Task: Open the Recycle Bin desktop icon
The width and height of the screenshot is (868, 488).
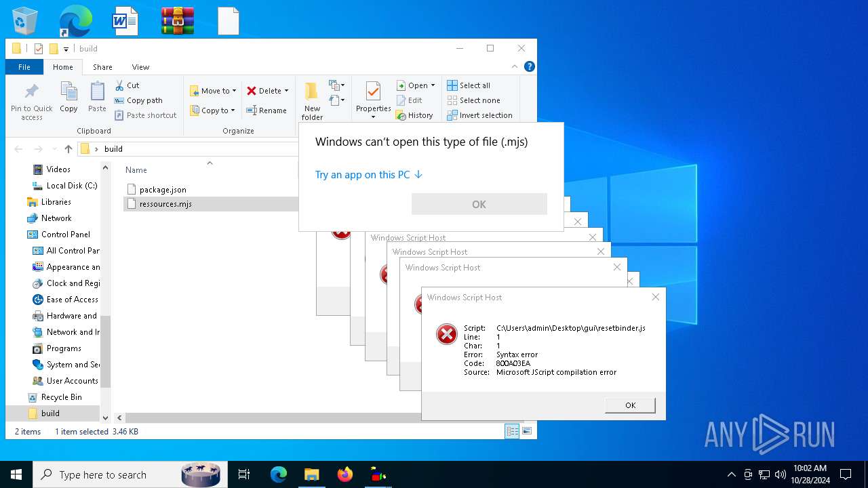Action: [25, 20]
